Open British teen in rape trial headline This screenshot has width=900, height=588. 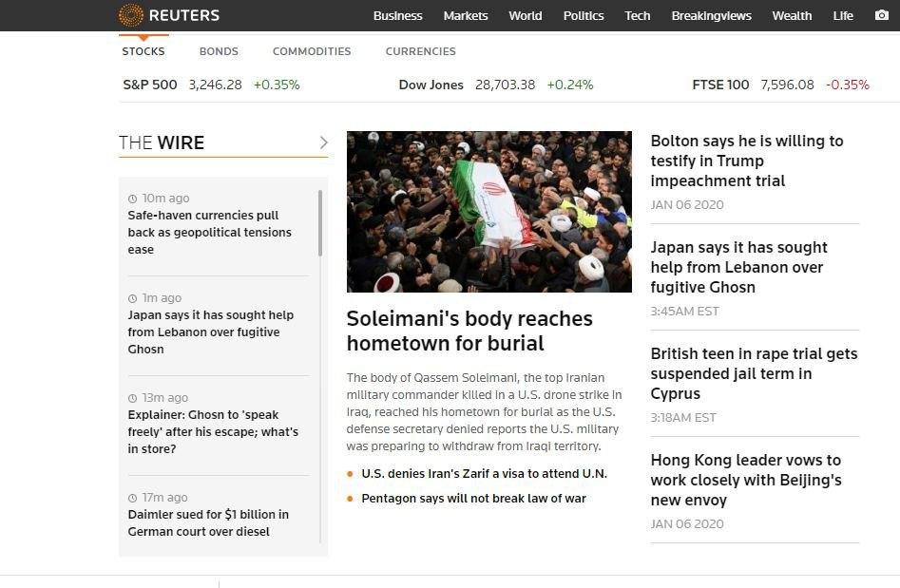[754, 373]
